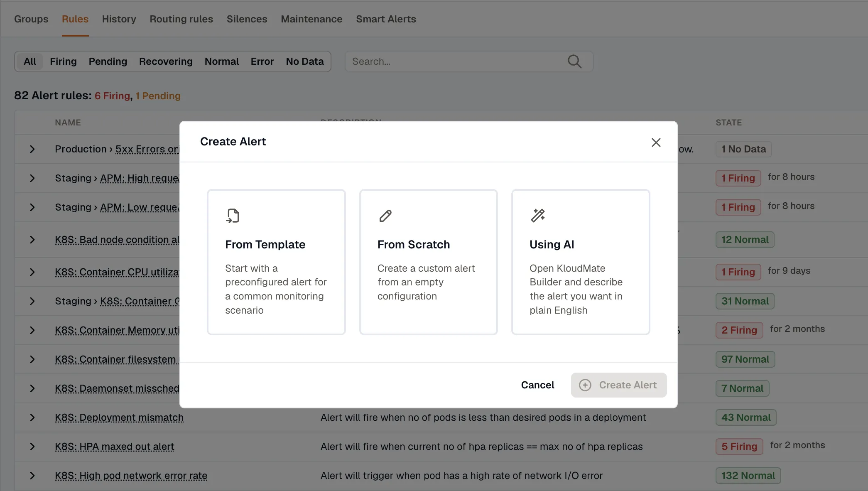Viewport: 868px width, 491px height.
Task: Select the From Template card
Action: point(276,262)
